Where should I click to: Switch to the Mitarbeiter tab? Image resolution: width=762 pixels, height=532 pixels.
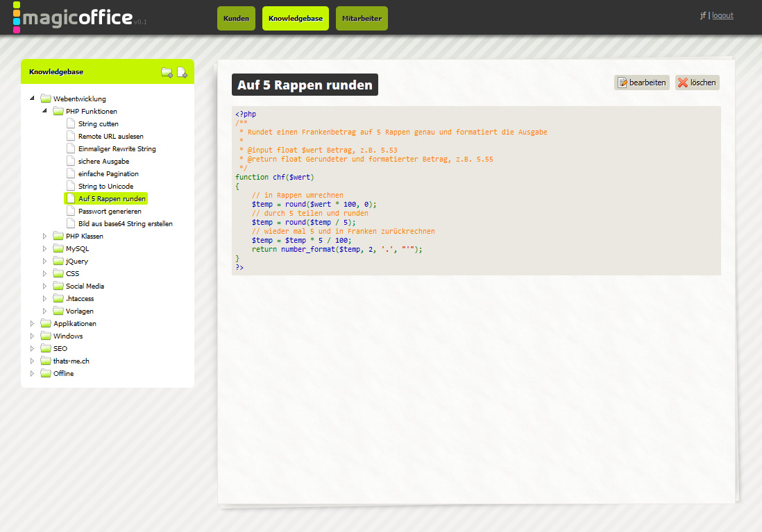coord(362,19)
